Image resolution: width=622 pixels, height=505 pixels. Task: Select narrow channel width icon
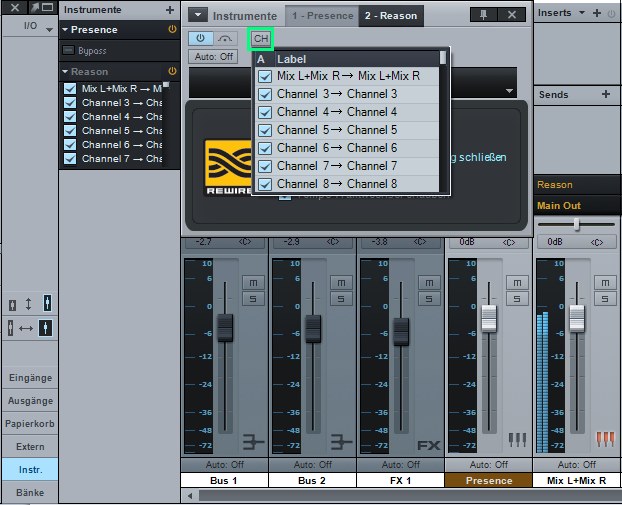pyautogui.click(x=11, y=328)
